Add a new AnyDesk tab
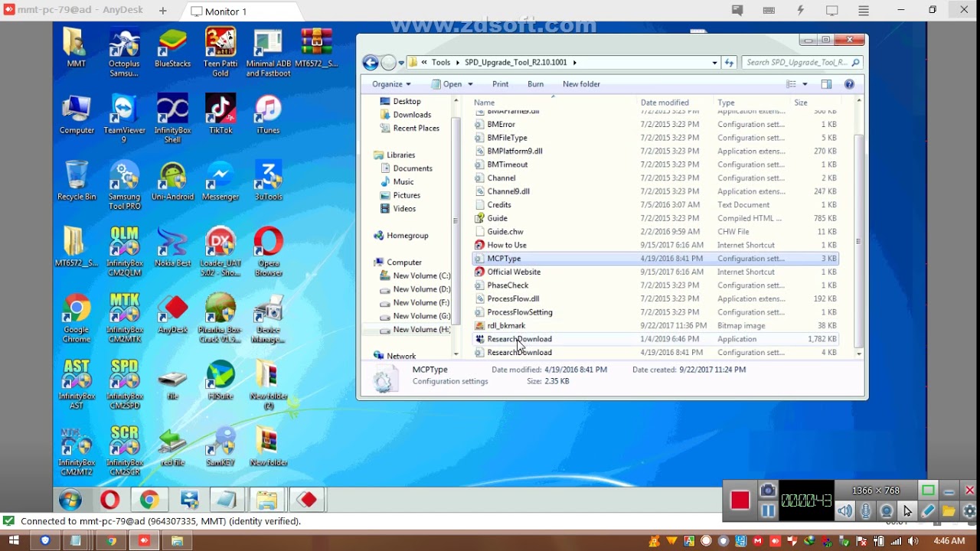 (x=163, y=11)
